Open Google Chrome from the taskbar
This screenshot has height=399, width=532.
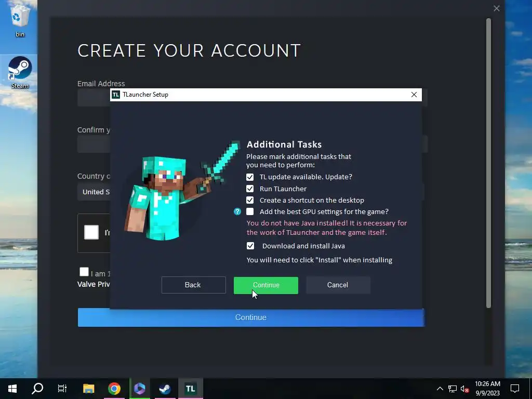pos(114,389)
